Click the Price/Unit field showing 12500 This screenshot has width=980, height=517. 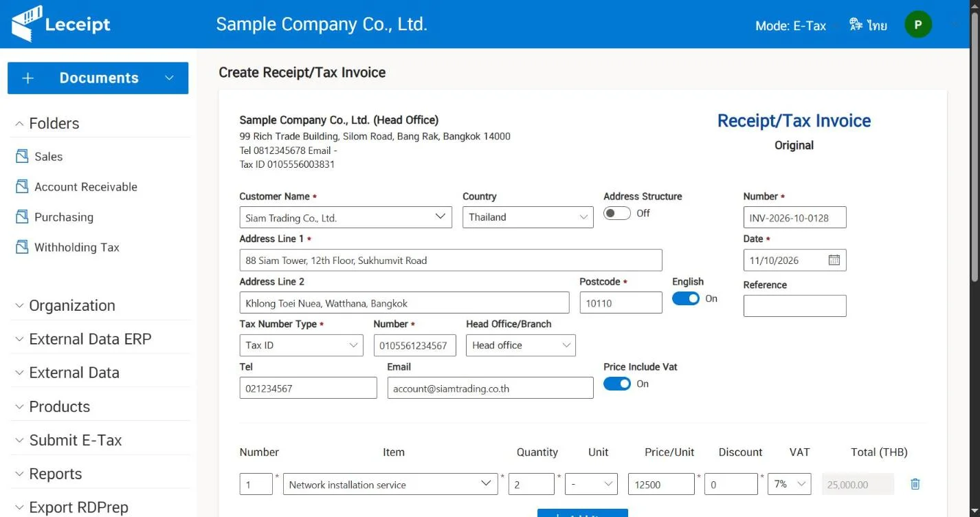(x=661, y=484)
